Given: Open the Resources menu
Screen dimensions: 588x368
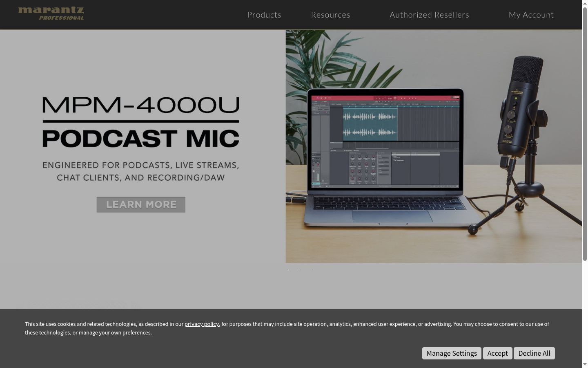Looking at the screenshot, I should pyautogui.click(x=331, y=15).
